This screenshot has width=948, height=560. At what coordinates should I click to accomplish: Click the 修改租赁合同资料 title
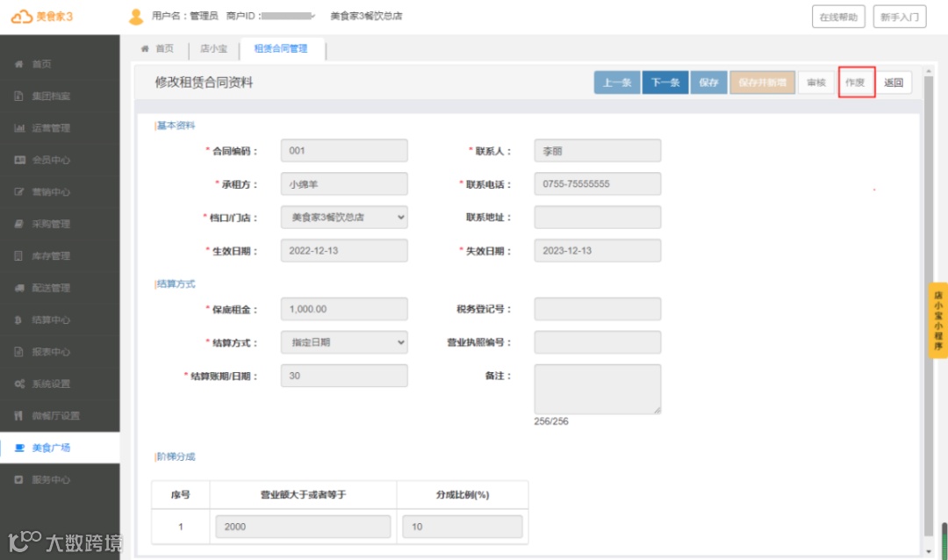tap(204, 83)
